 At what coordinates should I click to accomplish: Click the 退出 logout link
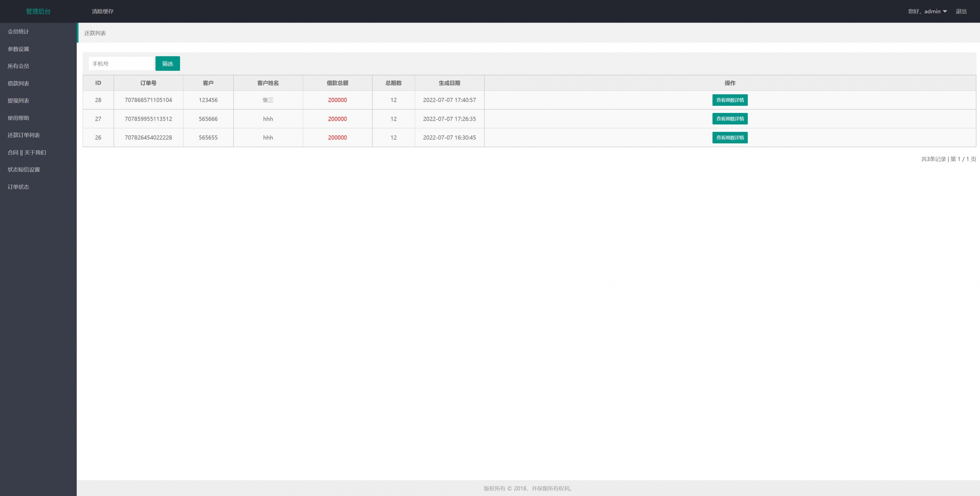(961, 11)
